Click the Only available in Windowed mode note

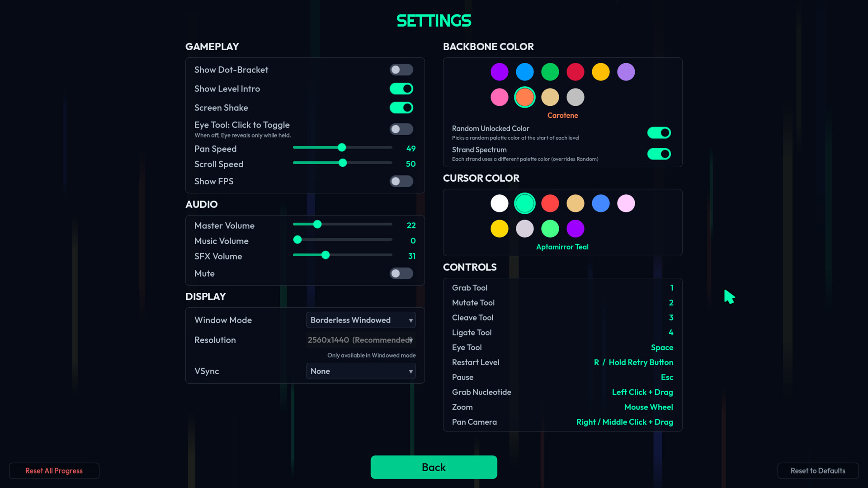pyautogui.click(x=372, y=356)
